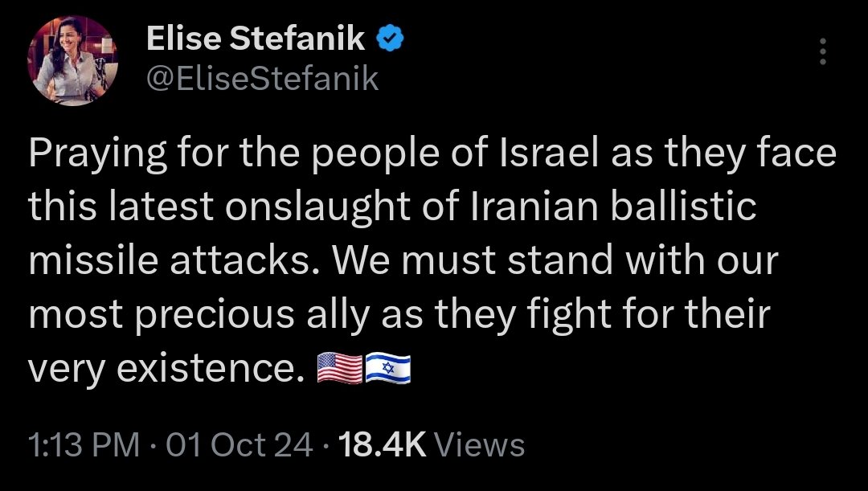Click the 18.4K view count number
The width and height of the screenshot is (868, 491).
point(383,444)
